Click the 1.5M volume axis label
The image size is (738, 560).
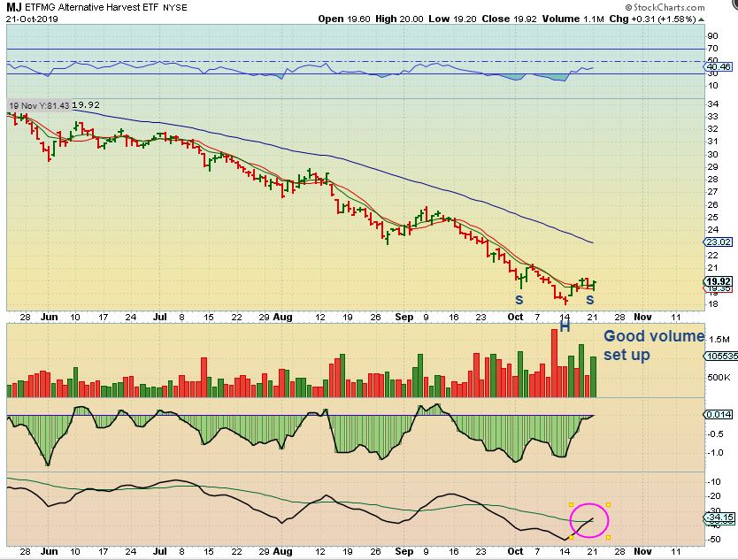(719, 340)
